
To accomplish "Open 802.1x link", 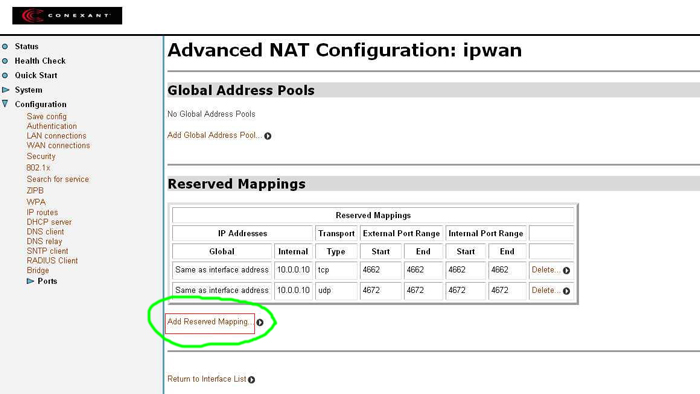I will coord(38,168).
